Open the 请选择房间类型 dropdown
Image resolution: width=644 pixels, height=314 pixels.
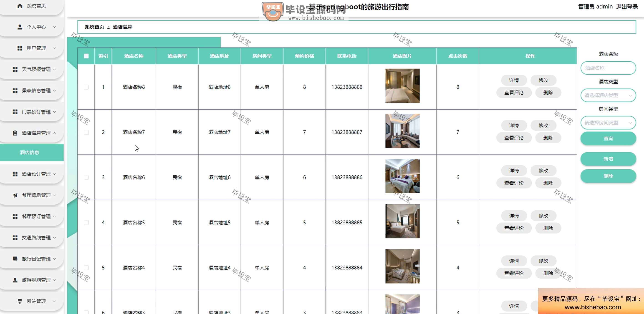pos(608,123)
